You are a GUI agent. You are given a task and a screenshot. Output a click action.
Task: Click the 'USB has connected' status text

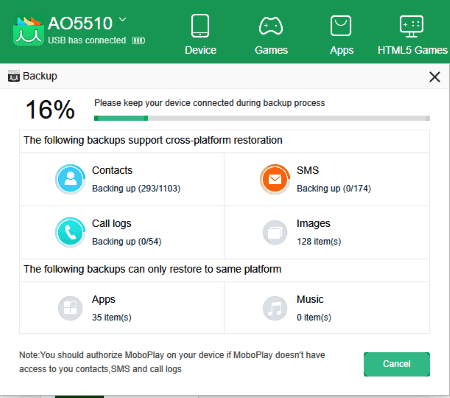87,41
